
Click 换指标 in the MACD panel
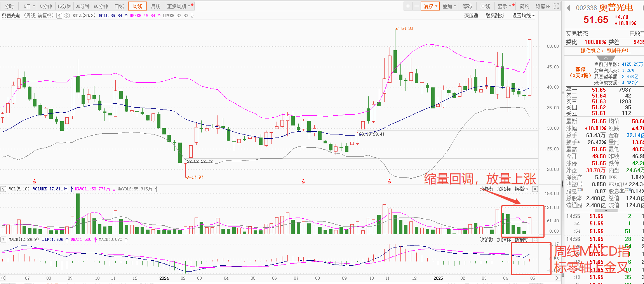pyautogui.click(x=521, y=239)
